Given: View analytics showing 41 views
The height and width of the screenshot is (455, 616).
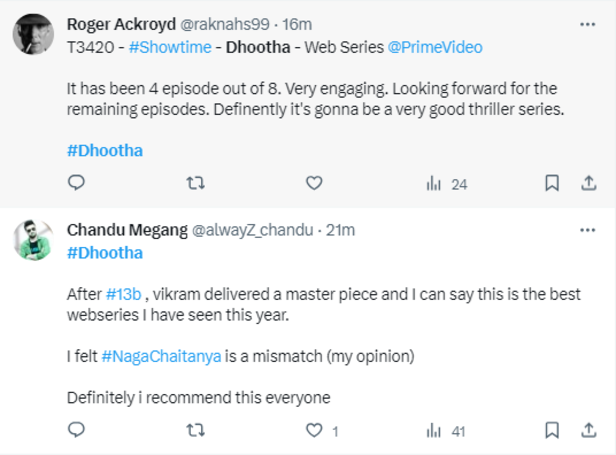Looking at the screenshot, I should click(x=446, y=432).
